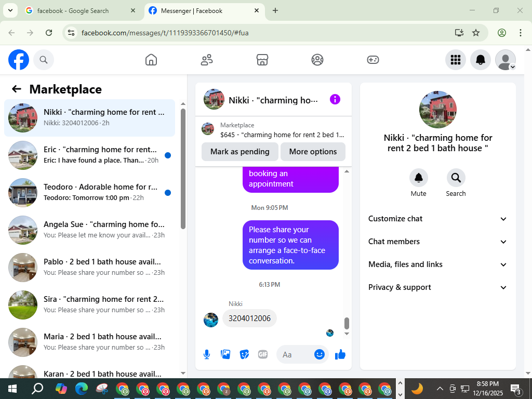
Task: Record a voice clip with microphone
Action: 207,354
